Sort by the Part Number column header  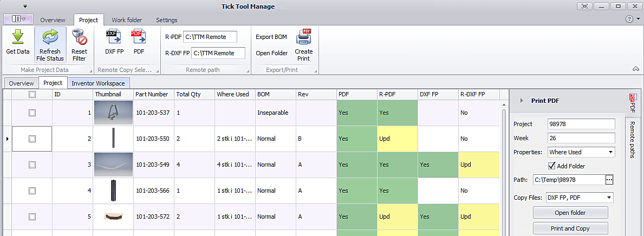[154, 94]
